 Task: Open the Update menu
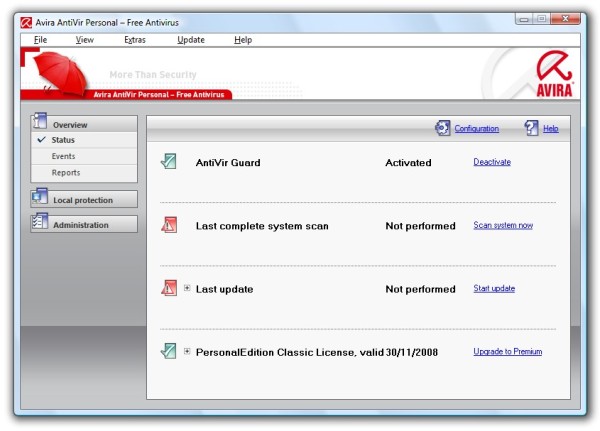click(x=191, y=40)
